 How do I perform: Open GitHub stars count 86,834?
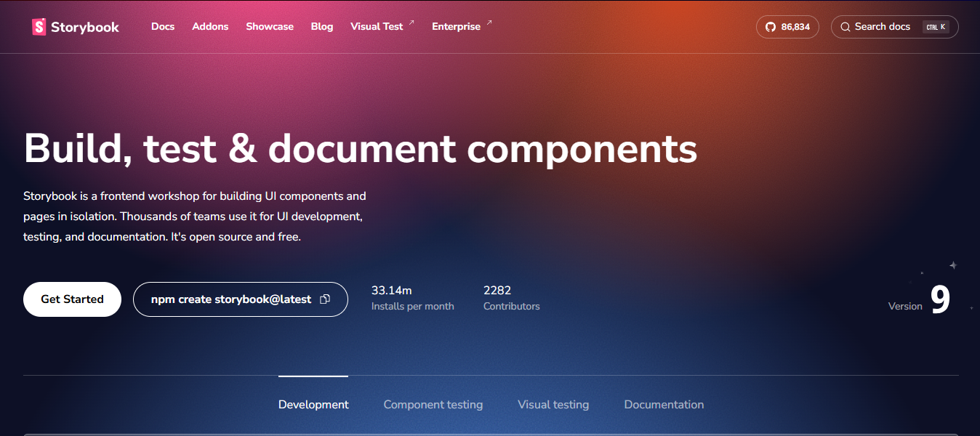point(787,27)
